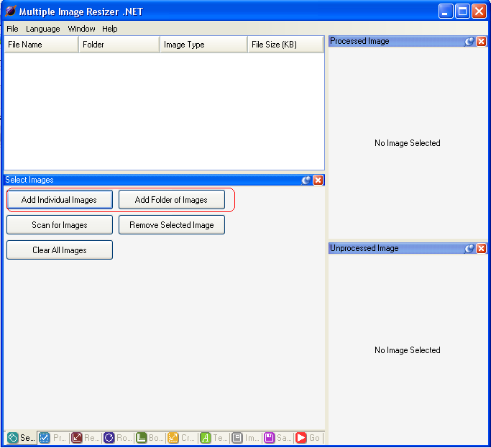This screenshot has width=491, height=448.
Task: Open the File menu
Action: tap(12, 29)
